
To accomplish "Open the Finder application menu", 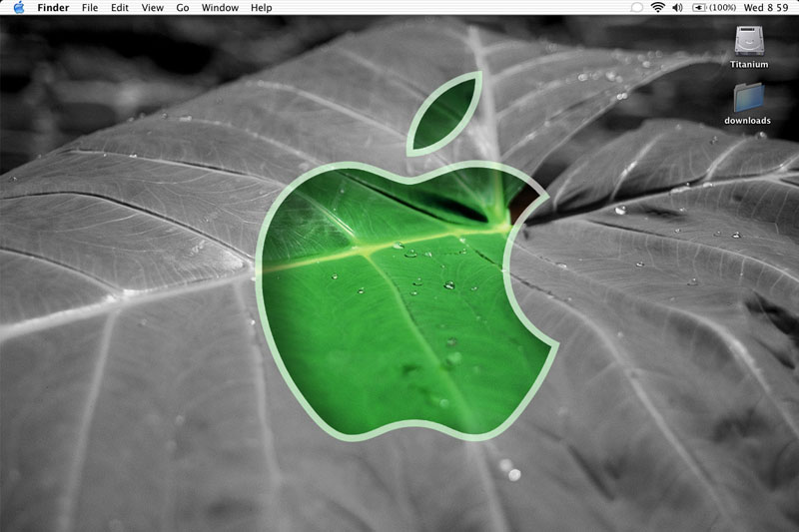I will pyautogui.click(x=53, y=8).
